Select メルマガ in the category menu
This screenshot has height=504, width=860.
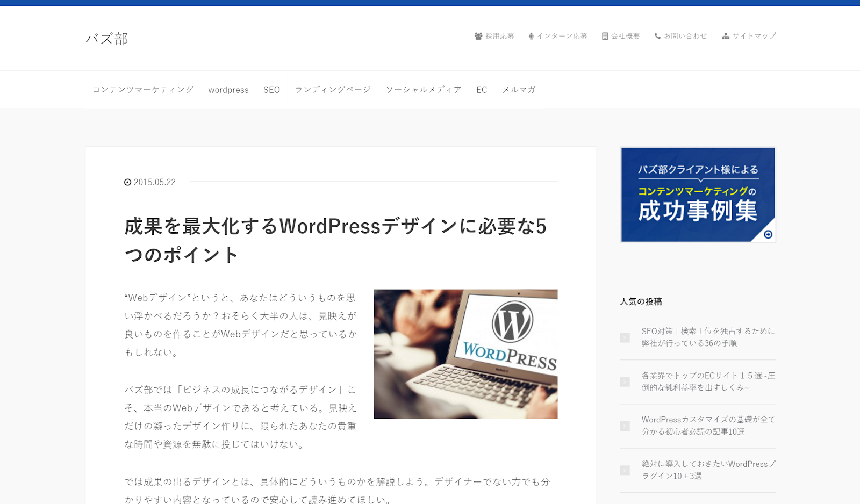tap(519, 90)
